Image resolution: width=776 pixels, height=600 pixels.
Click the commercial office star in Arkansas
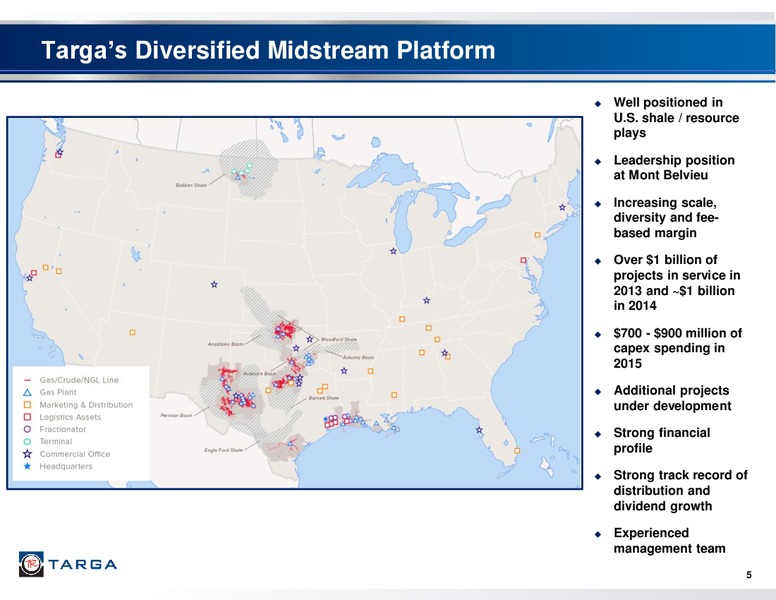[x=344, y=371]
